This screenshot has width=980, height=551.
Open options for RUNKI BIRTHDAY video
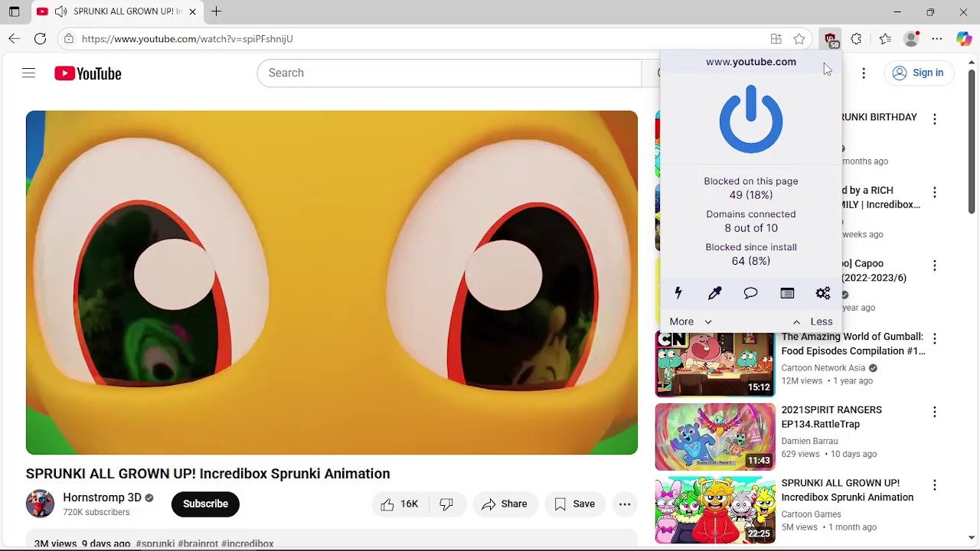(934, 119)
